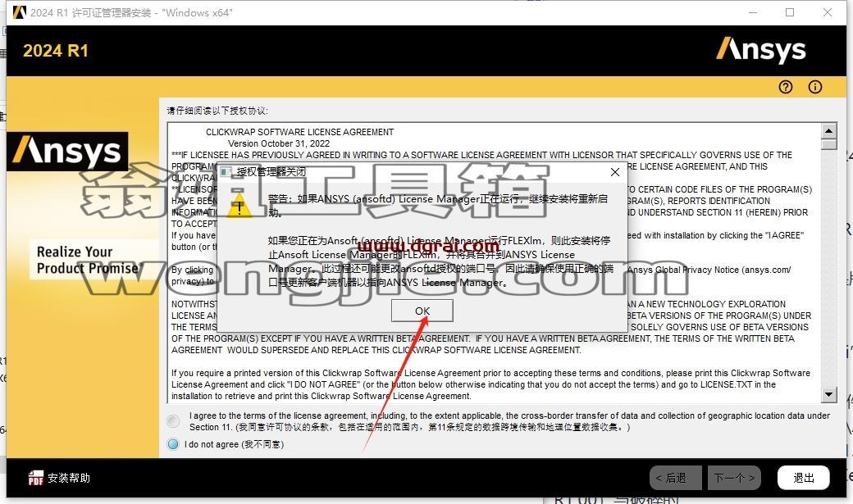Click the Ansys app icon in title bar
Image resolution: width=853 pixels, height=504 pixels.
tap(20, 12)
